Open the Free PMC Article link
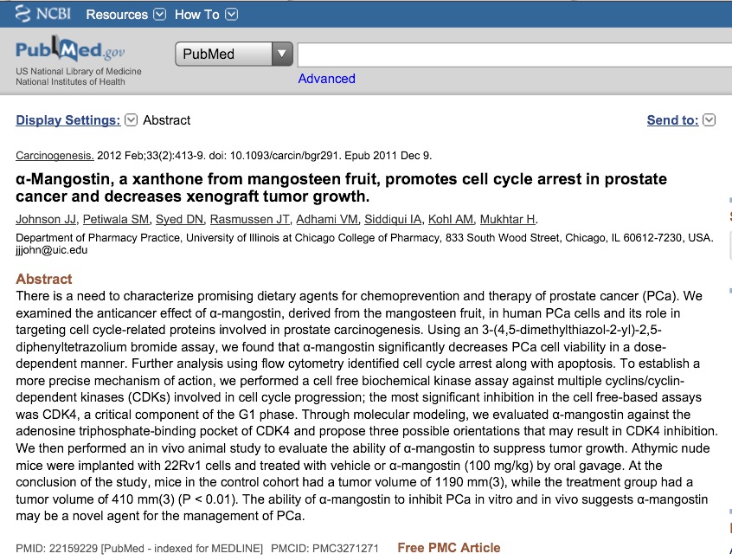 pyautogui.click(x=448, y=547)
